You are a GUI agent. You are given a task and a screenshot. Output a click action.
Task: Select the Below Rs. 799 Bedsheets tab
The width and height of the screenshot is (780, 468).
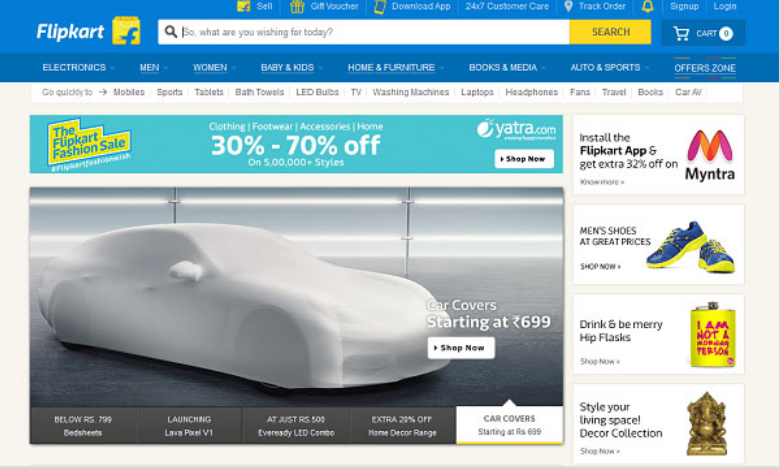[x=83, y=426]
